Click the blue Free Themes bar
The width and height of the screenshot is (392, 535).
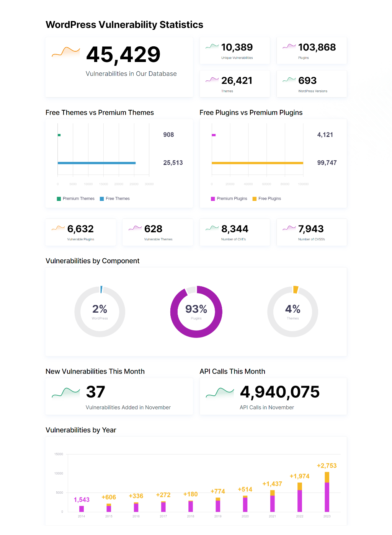pyautogui.click(x=96, y=163)
